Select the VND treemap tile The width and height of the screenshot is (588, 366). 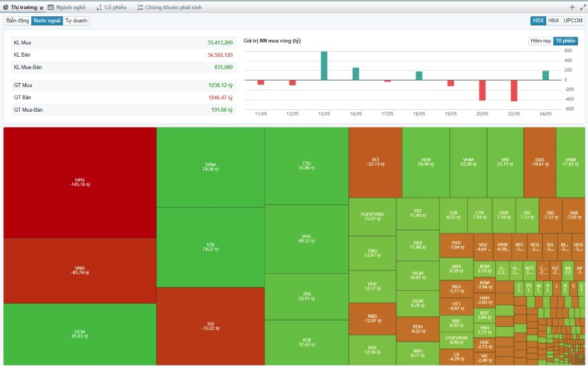pyautogui.click(x=80, y=271)
